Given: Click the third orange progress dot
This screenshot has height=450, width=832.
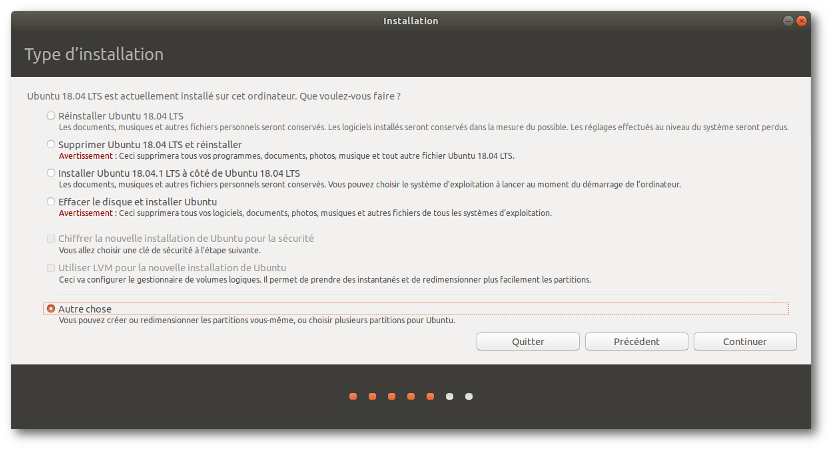Looking at the screenshot, I should click(x=392, y=397).
